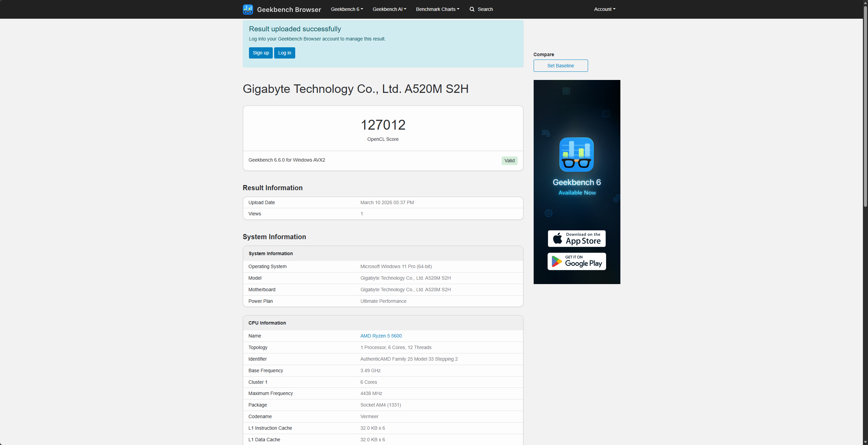
Task: Click the Geekbench Browser logo icon
Action: pos(248,9)
